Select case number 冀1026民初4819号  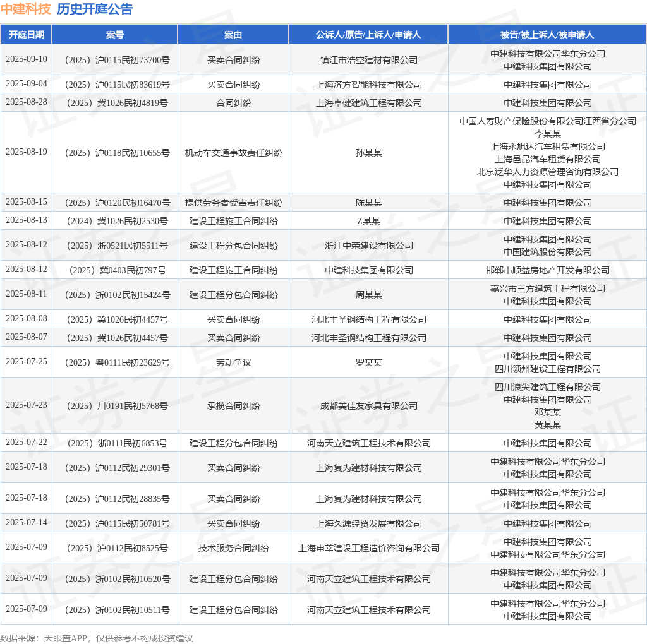(x=133, y=103)
